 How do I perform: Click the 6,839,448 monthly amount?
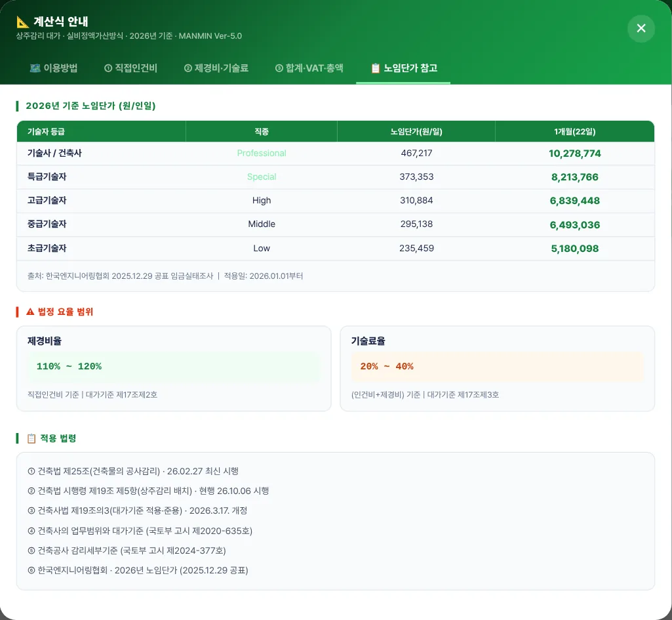(x=575, y=201)
